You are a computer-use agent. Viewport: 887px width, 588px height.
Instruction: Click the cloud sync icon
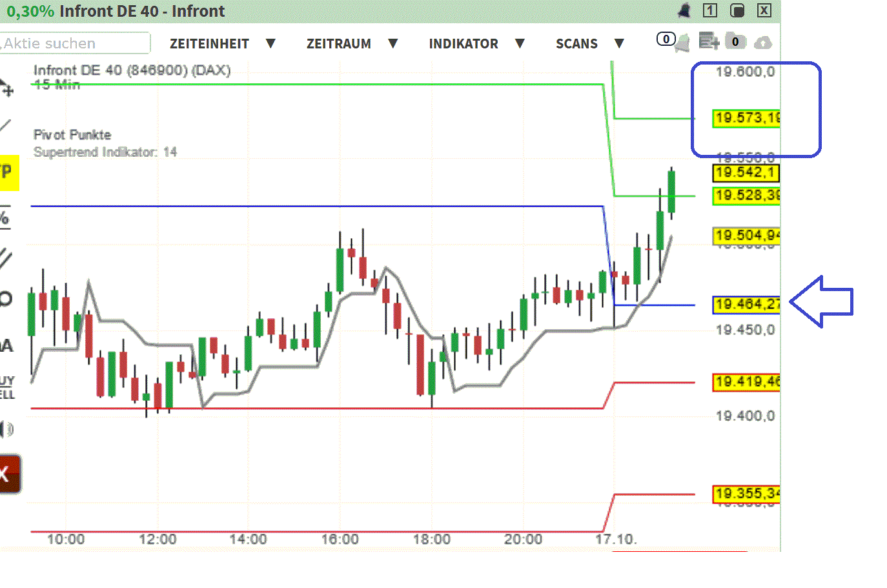(x=764, y=42)
